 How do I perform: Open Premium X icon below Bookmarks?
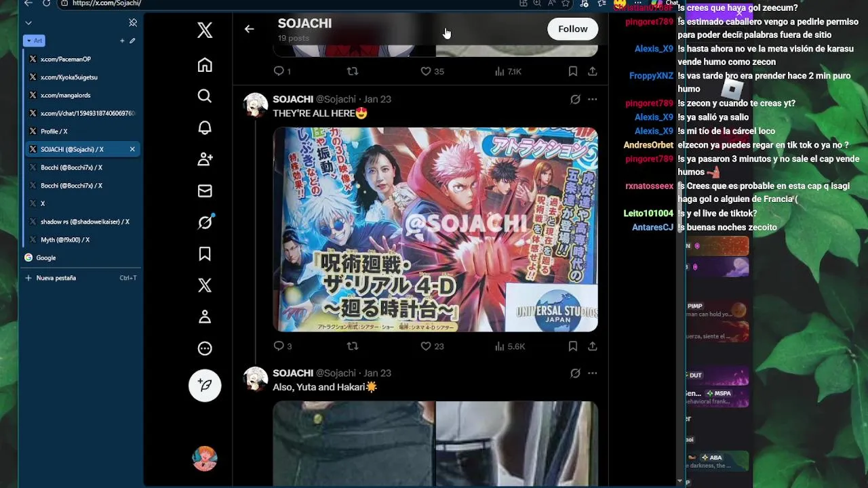205,285
